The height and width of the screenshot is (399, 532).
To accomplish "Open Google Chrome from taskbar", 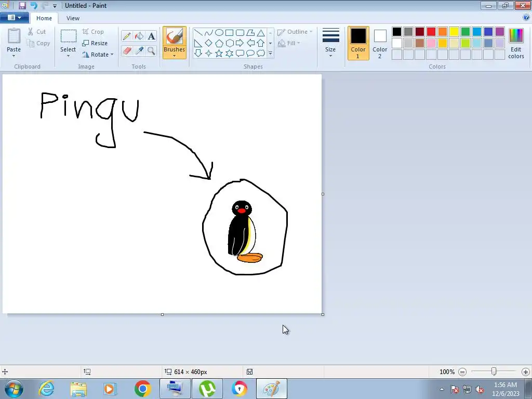I will point(142,389).
